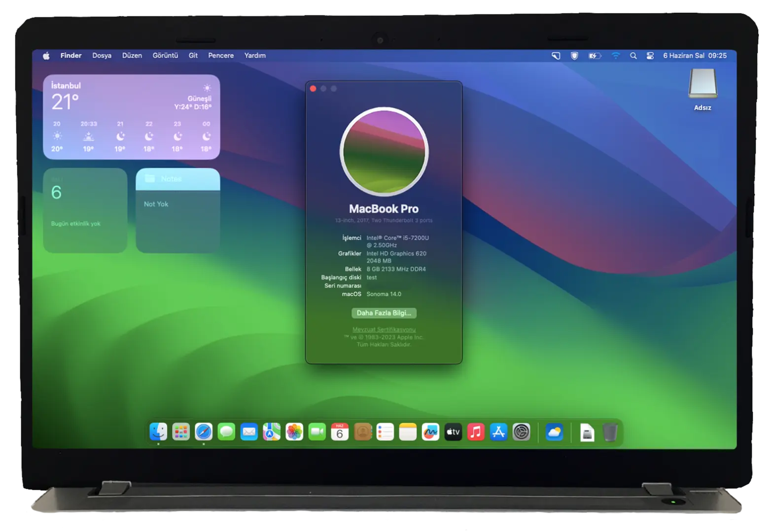Open the Notes widget showing Not Yok
Screen dimensions: 772x532
(x=178, y=210)
